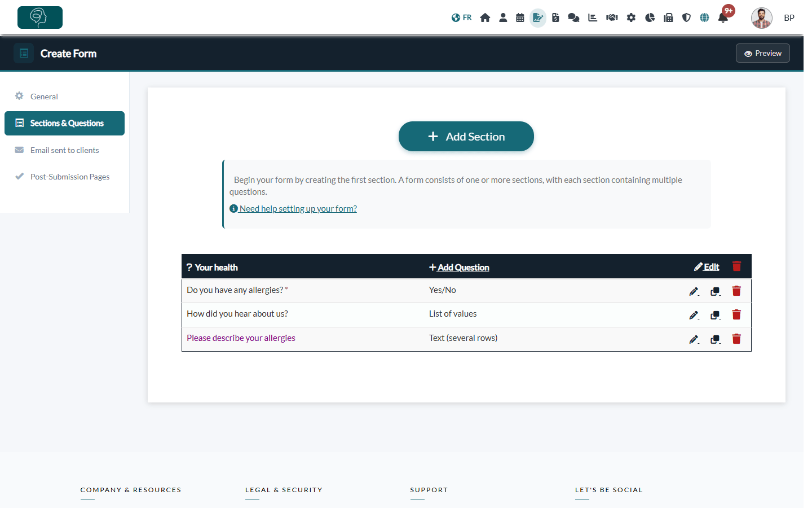Image resolution: width=812 pixels, height=508 pixels.
Task: Open the user profile avatar
Action: click(x=762, y=18)
